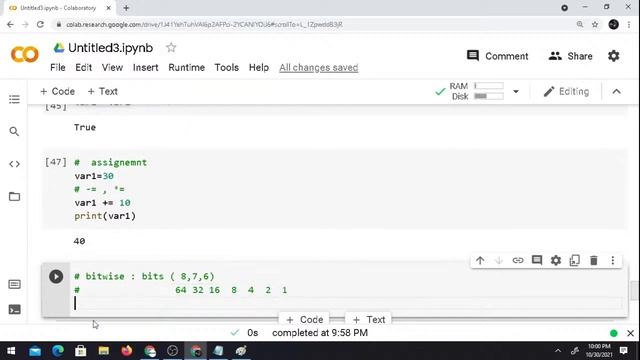This screenshot has height=360, width=640.
Task: Open the notification center icon
Action: 624,351
